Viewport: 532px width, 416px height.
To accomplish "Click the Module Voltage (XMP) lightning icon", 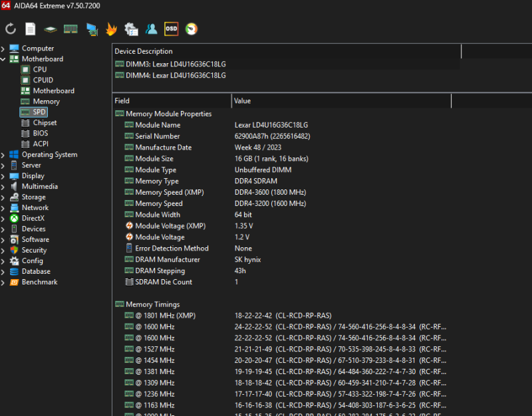I will (x=129, y=225).
